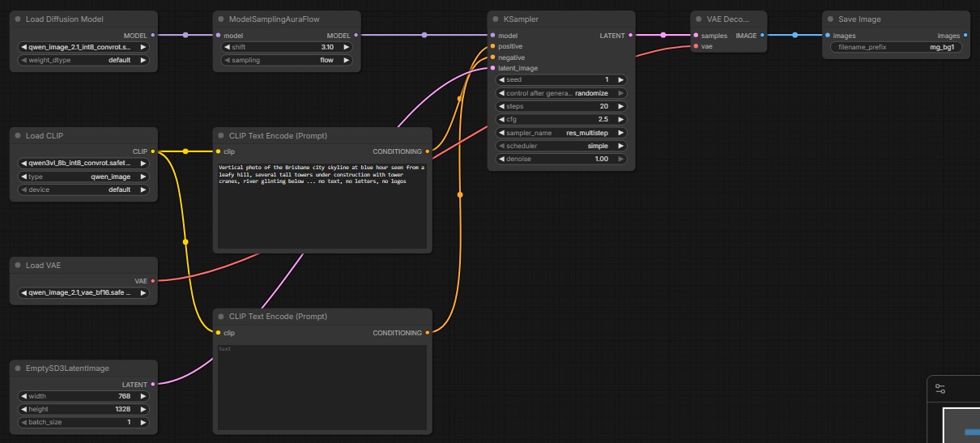Click the KSampler model input port
Viewport: 980px width, 443px height.
pos(492,36)
